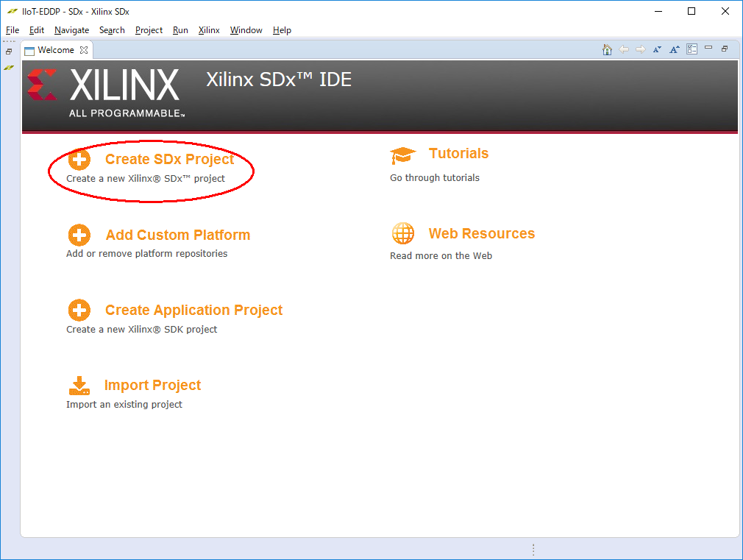Viewport: 743px width, 560px height.
Task: Open the Window menu
Action: (246, 30)
